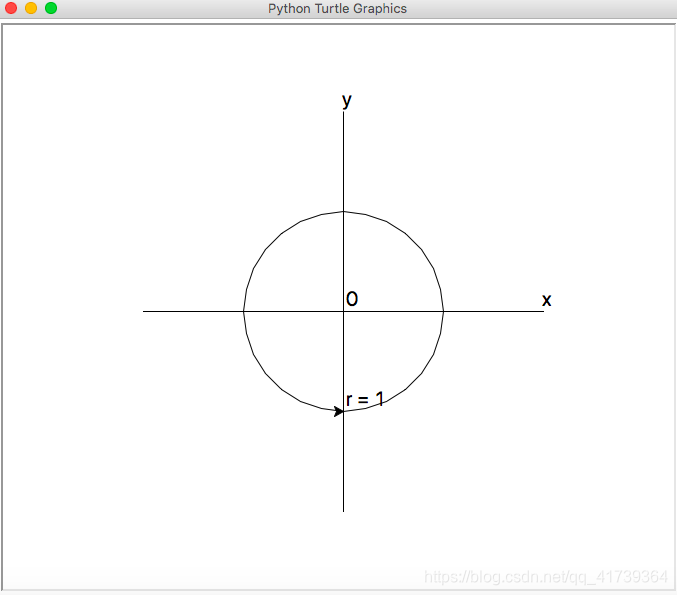Click the 'r = 1' radius label

[365, 399]
